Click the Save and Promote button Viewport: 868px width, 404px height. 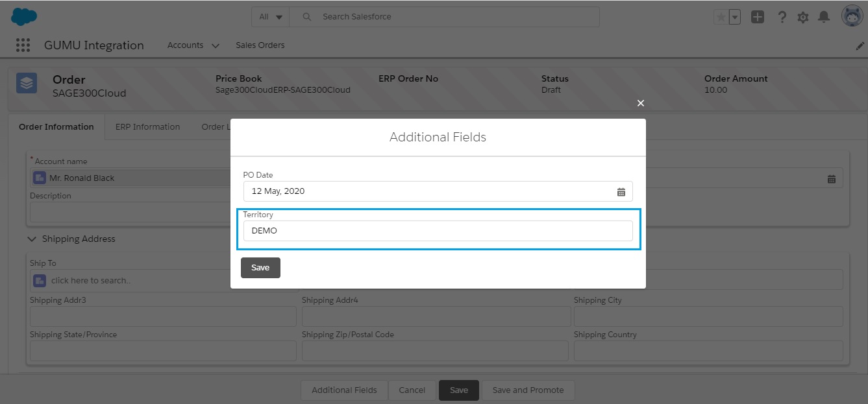coord(528,390)
